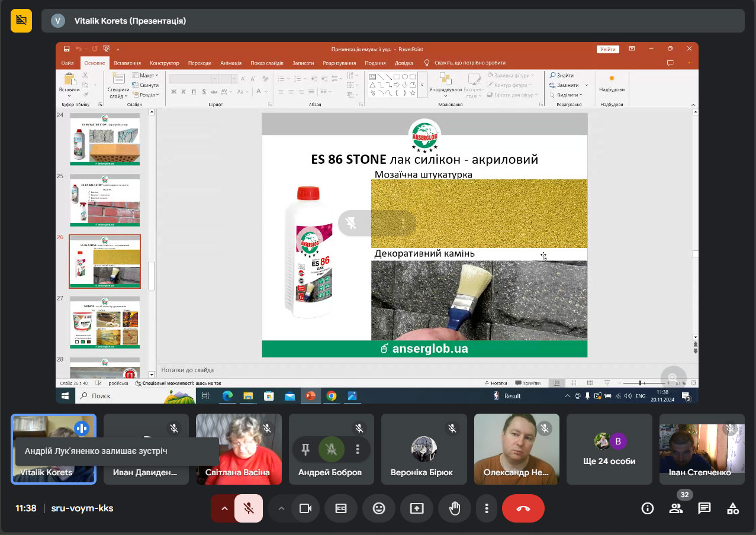Click the bulleted list icon
Screen dimensions: 756x535
click(x=282, y=79)
